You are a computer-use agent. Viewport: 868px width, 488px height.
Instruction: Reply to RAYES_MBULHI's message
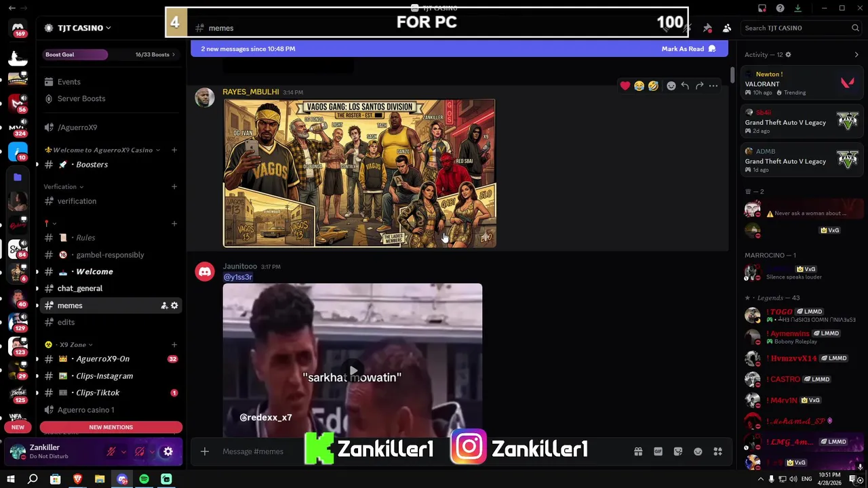click(685, 86)
